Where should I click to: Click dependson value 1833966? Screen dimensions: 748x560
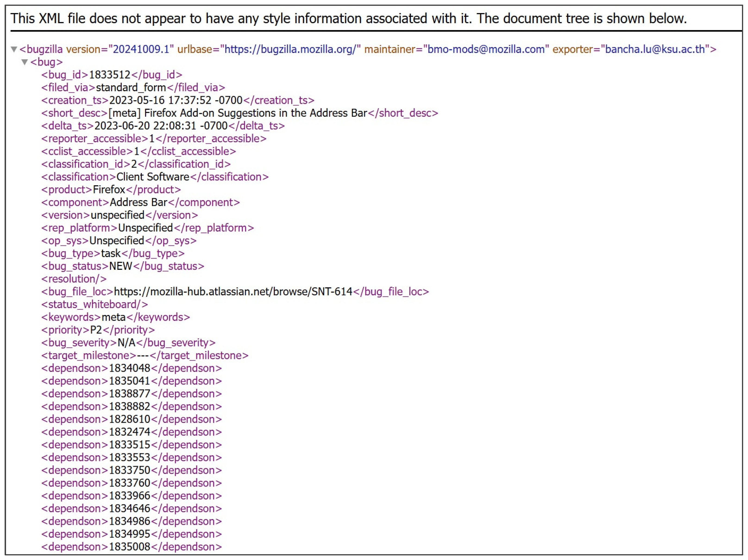[x=129, y=496]
